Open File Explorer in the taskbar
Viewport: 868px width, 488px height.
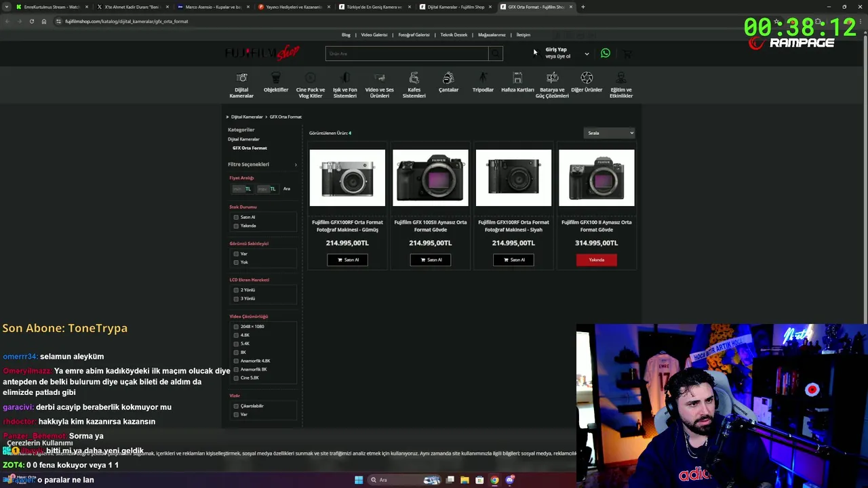465,480
